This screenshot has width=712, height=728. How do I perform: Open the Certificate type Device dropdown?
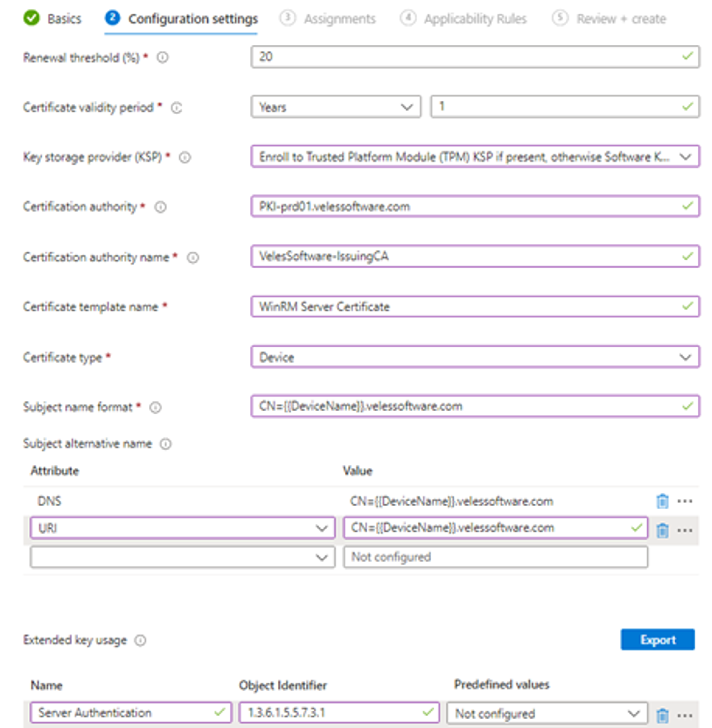click(x=475, y=357)
